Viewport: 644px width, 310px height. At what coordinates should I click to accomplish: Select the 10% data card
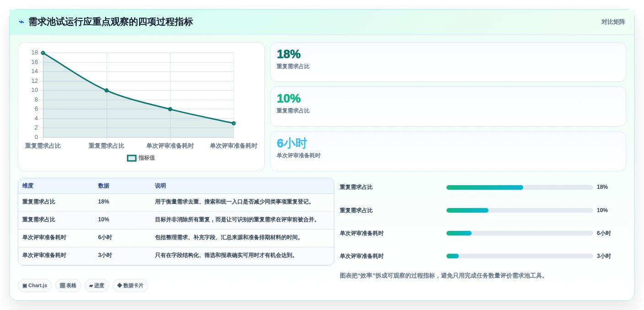point(448,107)
